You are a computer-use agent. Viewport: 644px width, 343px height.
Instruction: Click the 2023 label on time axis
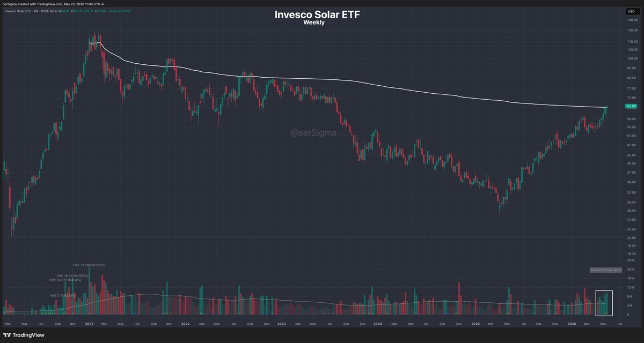click(281, 324)
